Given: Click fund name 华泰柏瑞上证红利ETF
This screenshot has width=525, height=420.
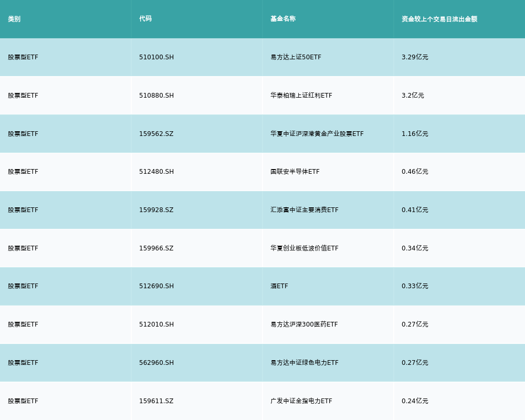Looking at the screenshot, I should click(x=301, y=96).
